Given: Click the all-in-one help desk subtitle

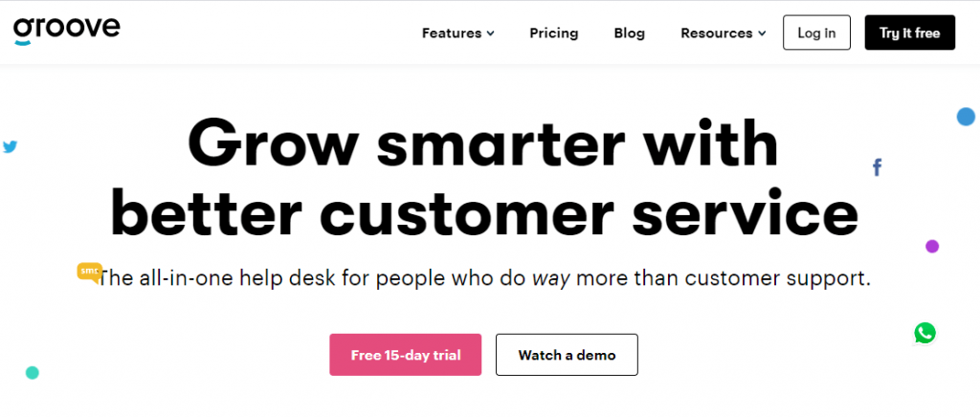Looking at the screenshot, I should (x=484, y=277).
